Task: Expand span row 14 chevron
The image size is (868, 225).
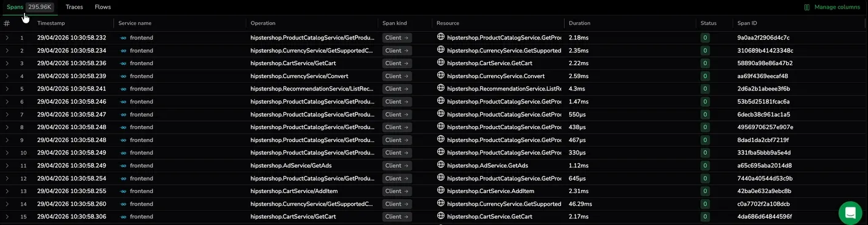Action: (x=7, y=204)
